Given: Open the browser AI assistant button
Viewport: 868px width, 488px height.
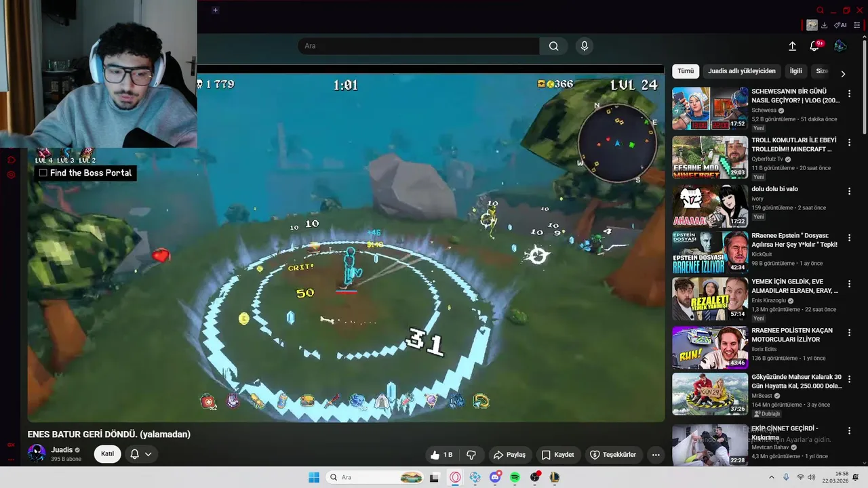Looking at the screenshot, I should tap(840, 25).
